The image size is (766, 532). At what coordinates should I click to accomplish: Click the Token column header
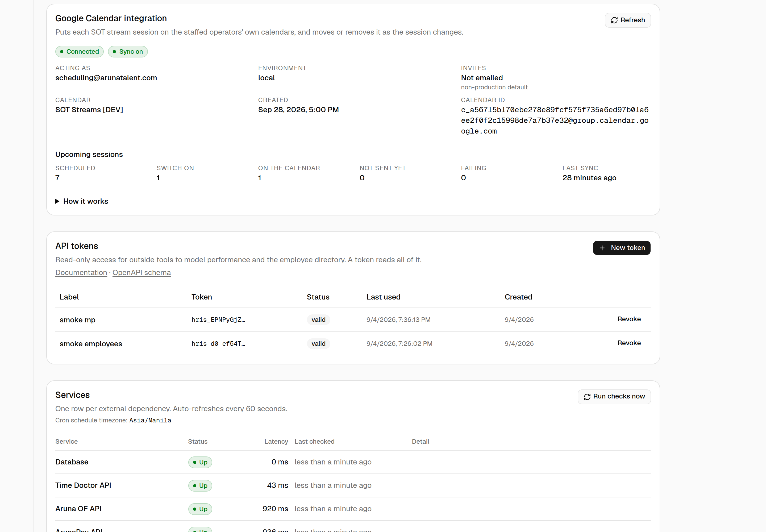click(202, 297)
